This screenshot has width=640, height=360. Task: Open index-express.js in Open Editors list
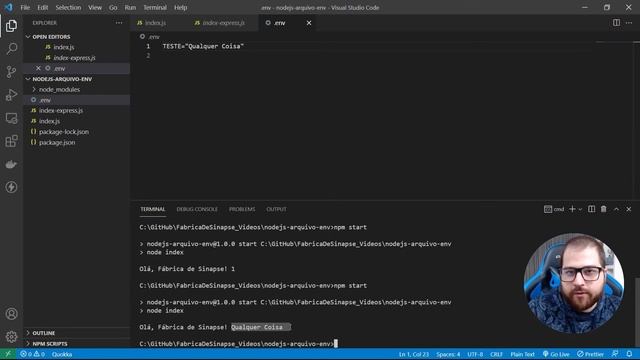coord(74,58)
